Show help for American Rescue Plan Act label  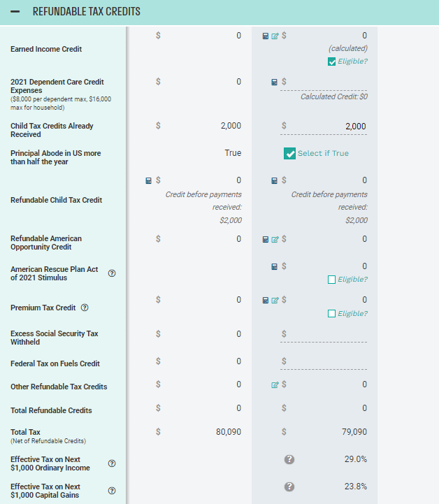112,273
